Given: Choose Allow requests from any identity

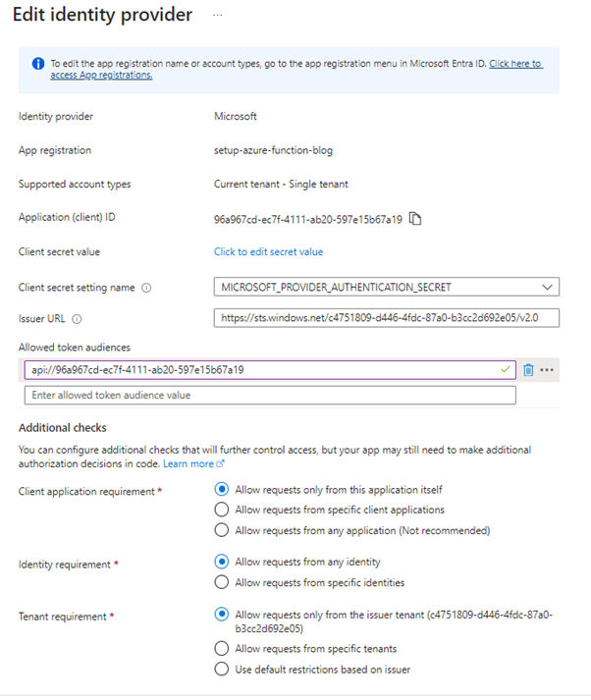Looking at the screenshot, I should 221,562.
